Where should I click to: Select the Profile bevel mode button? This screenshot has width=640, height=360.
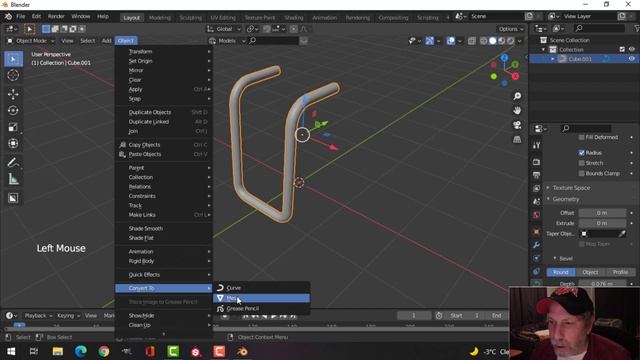coord(620,272)
